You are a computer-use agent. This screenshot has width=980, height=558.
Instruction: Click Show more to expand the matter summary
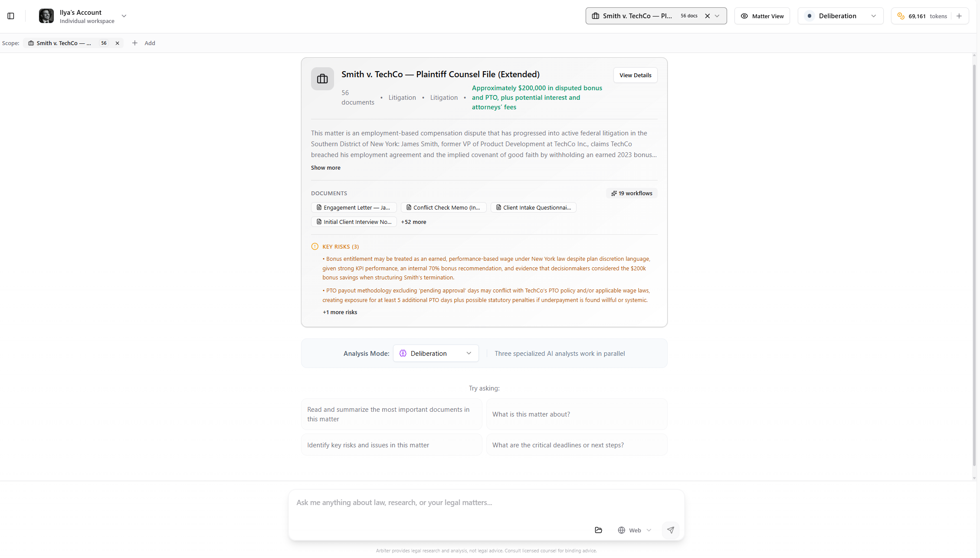click(x=325, y=167)
